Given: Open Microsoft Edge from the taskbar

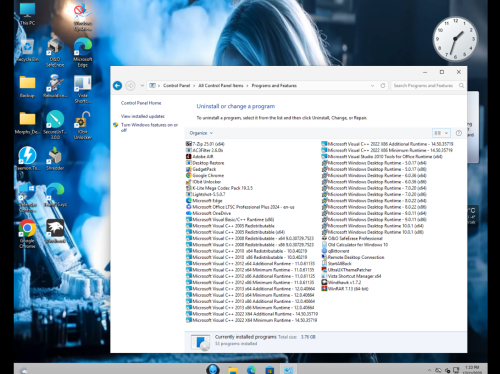Looking at the screenshot, I should 251,370.
